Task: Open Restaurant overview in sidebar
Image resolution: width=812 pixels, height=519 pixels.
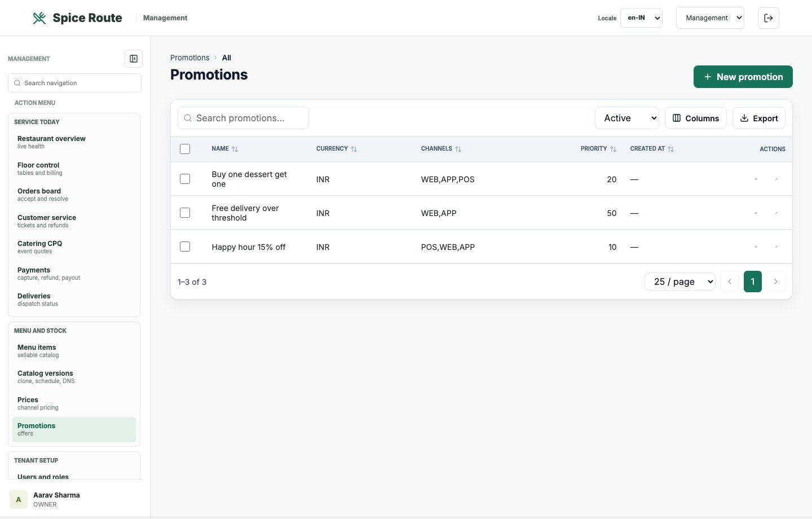Action: (x=74, y=142)
